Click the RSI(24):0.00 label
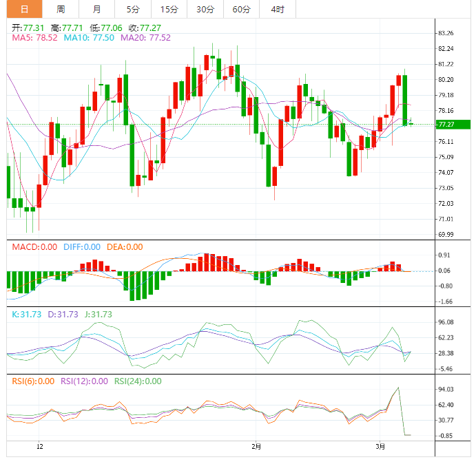This screenshot has width=476, height=464. 138,381
